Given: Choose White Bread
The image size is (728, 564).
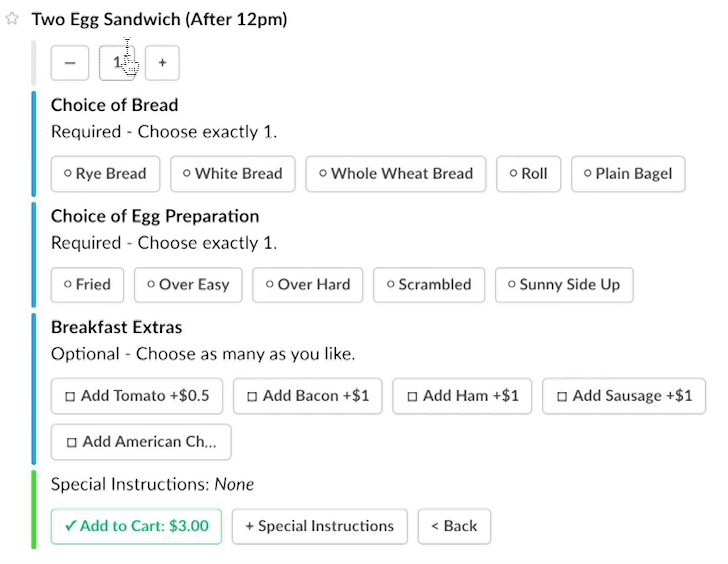Looking at the screenshot, I should (x=232, y=173).
